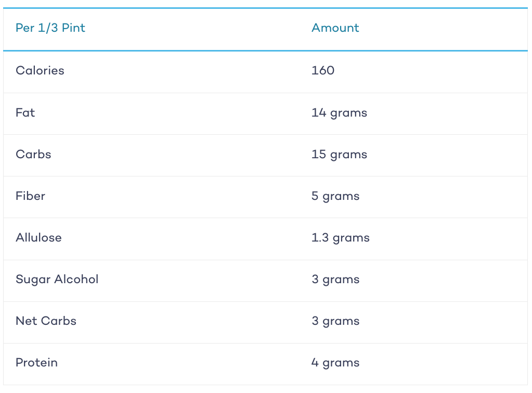Select the Carbs row label
This screenshot has width=532, height=393.
33,154
